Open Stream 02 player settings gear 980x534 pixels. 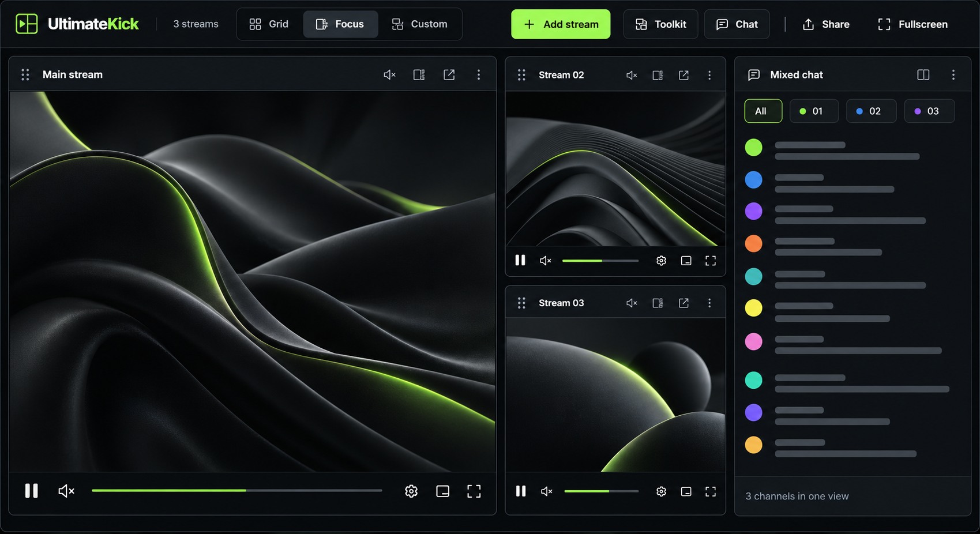(661, 261)
